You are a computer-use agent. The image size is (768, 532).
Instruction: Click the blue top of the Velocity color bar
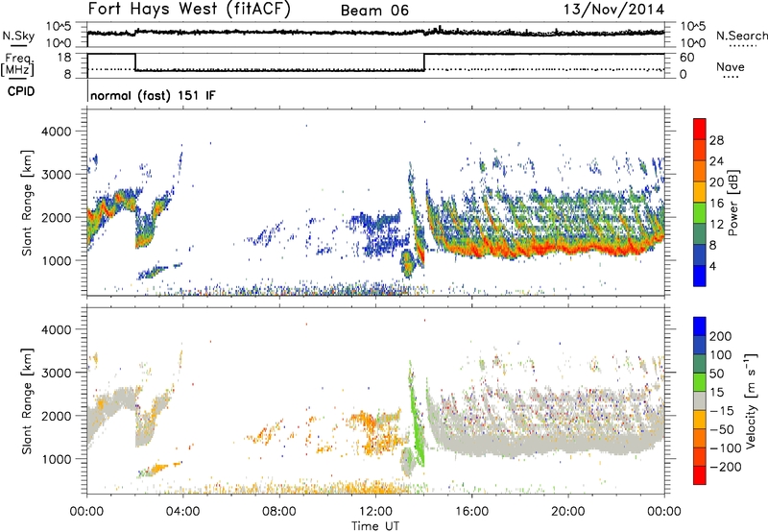[x=700, y=326]
